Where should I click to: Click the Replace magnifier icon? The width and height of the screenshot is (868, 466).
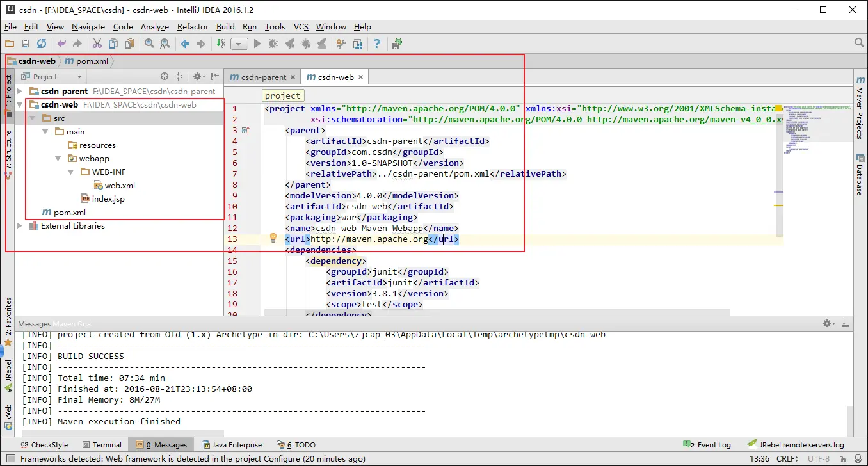click(165, 44)
